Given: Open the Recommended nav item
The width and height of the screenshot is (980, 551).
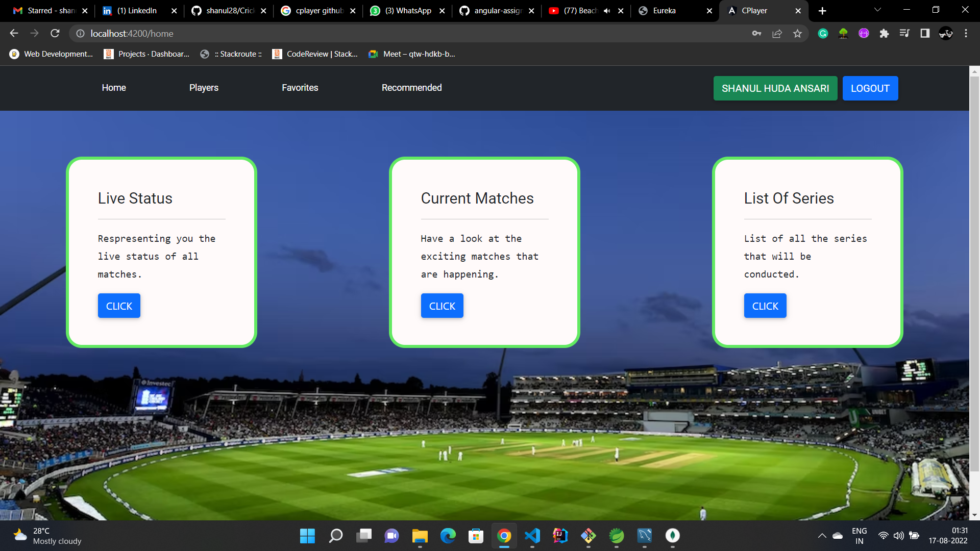Looking at the screenshot, I should click(x=412, y=88).
